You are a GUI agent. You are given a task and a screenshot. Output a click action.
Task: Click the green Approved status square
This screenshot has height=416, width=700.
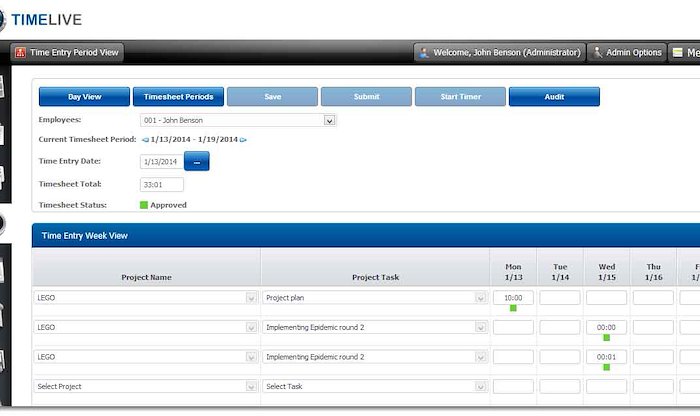144,205
